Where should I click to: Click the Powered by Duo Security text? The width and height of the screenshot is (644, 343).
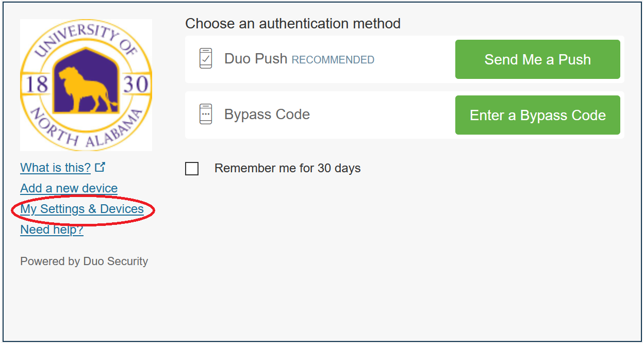(84, 262)
